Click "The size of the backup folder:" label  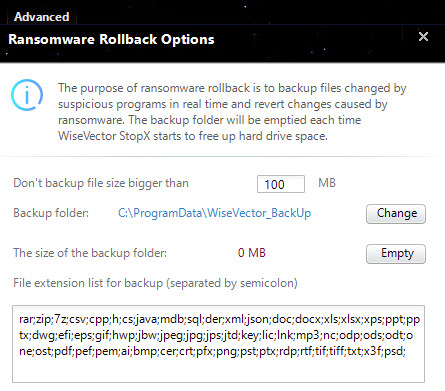[90, 253]
